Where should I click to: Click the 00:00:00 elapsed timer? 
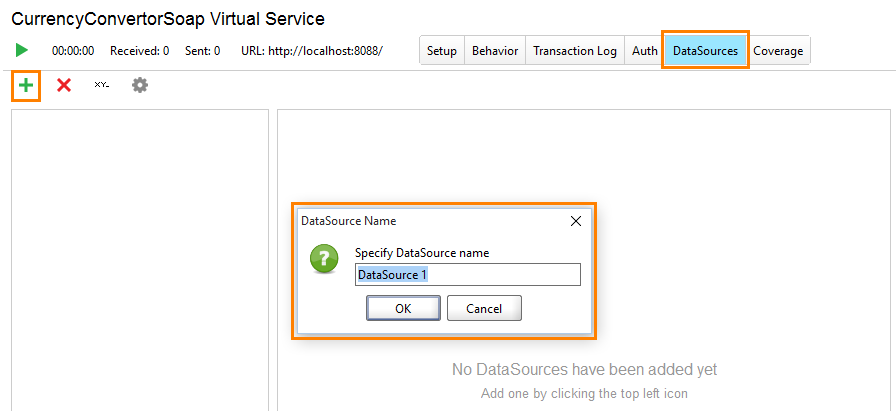(73, 51)
